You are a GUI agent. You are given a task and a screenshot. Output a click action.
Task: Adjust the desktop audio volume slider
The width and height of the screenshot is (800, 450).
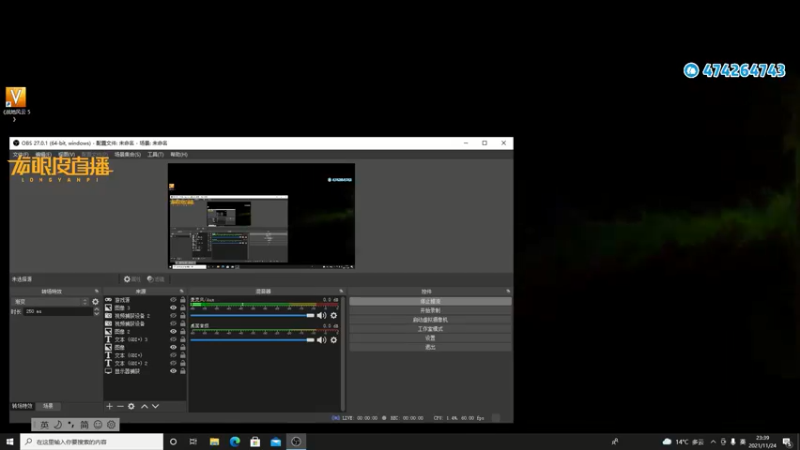(253, 340)
